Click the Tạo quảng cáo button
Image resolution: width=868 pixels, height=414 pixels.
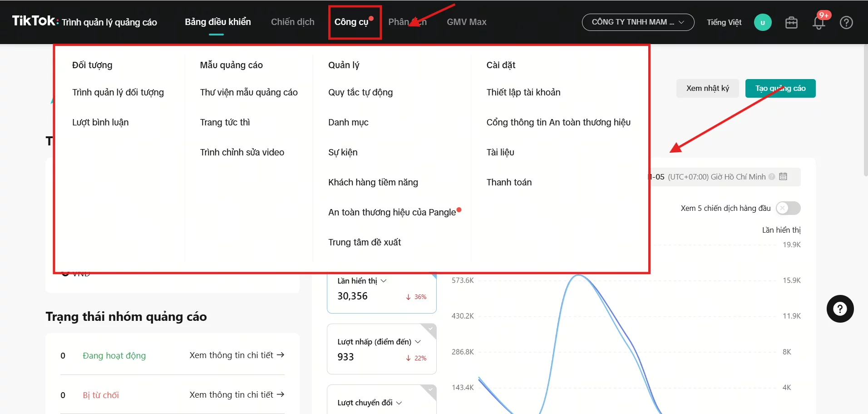(780, 89)
